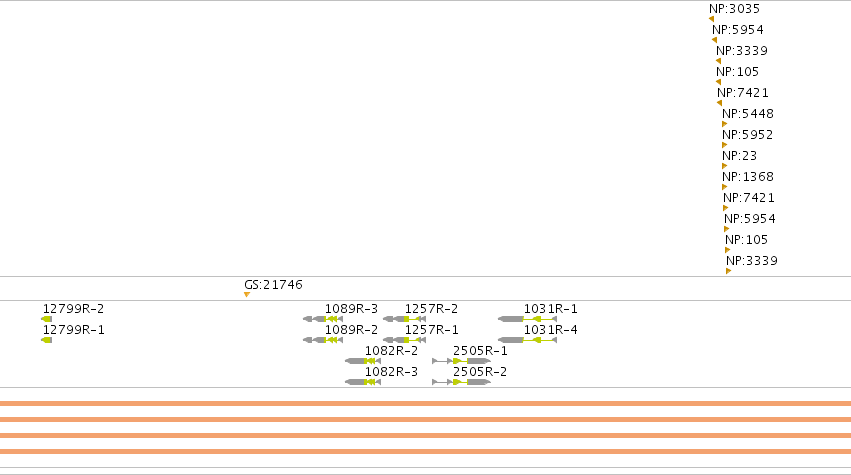This screenshot has width=851, height=475.
Task: Click NP:3339 label with left-pointing arrow
Action: pos(741,51)
